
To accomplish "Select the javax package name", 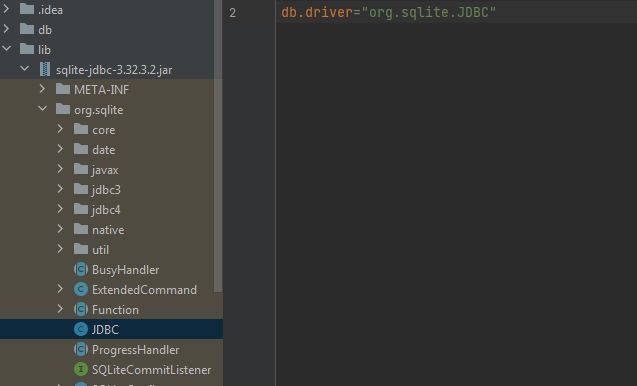I will click(105, 170).
